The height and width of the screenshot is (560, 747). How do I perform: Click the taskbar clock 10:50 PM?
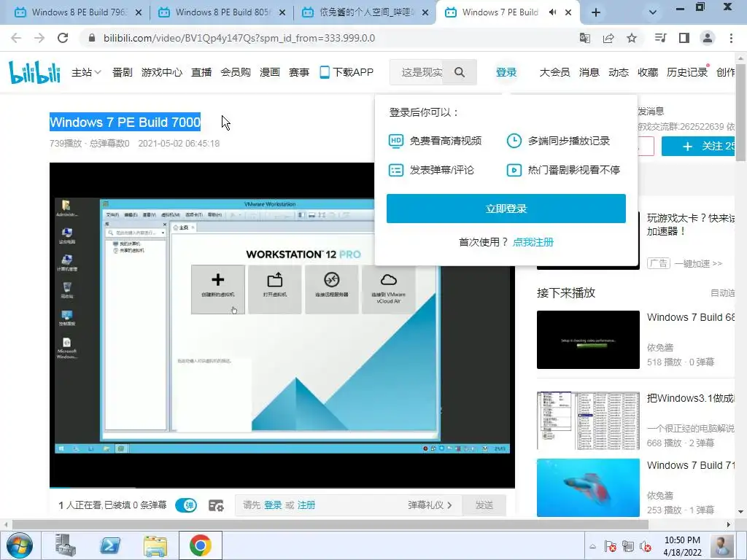(x=682, y=546)
